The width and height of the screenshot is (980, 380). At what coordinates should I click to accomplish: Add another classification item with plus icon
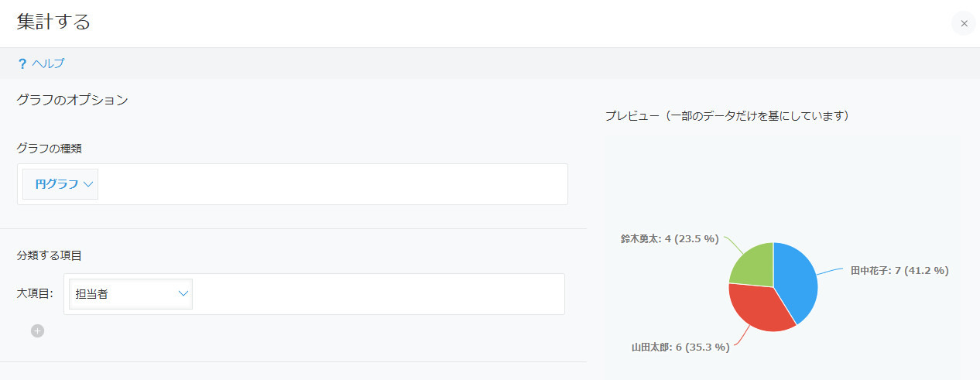tap(37, 330)
